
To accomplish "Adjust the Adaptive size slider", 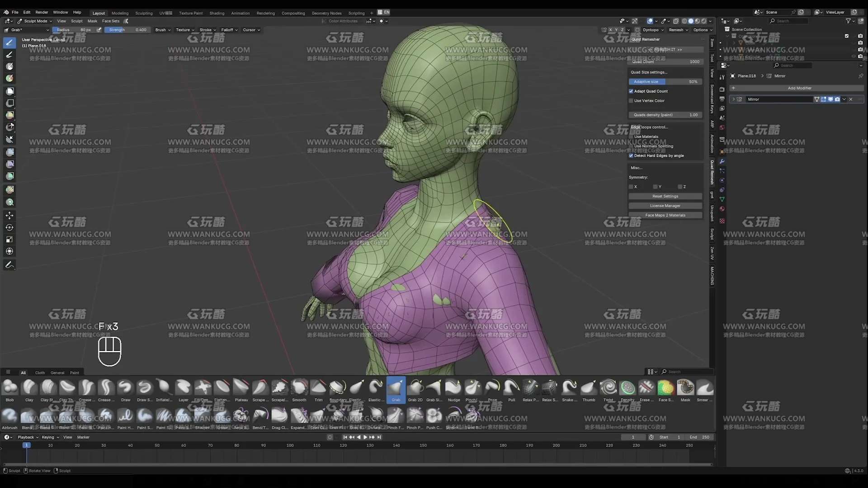I will [665, 82].
